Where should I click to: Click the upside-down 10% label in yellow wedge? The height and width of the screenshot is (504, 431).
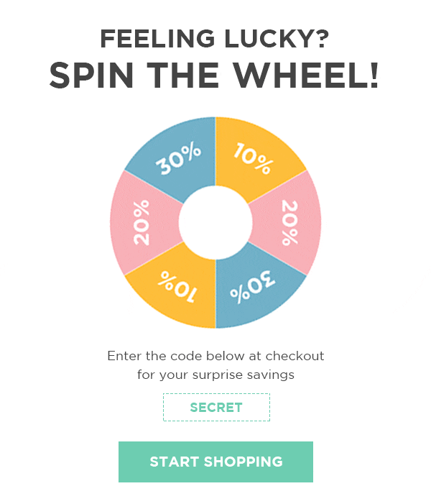coord(177,287)
